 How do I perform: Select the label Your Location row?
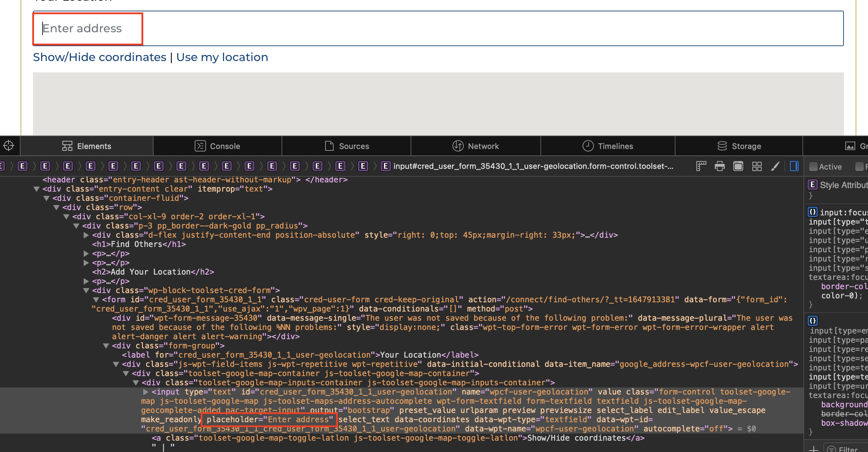click(300, 355)
